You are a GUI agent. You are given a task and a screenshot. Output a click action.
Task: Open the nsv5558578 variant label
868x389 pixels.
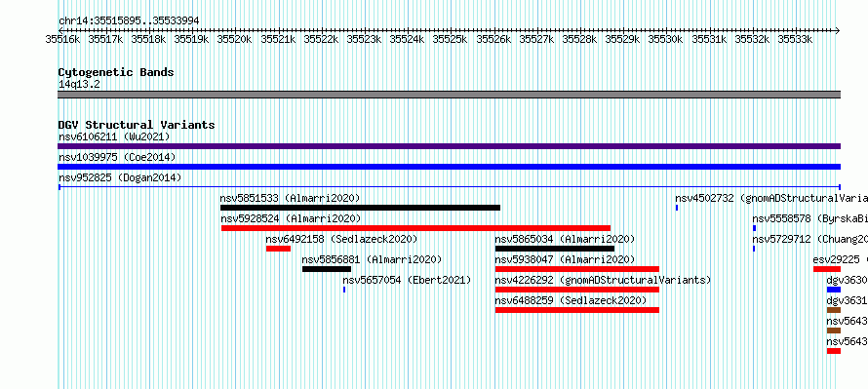(x=809, y=218)
